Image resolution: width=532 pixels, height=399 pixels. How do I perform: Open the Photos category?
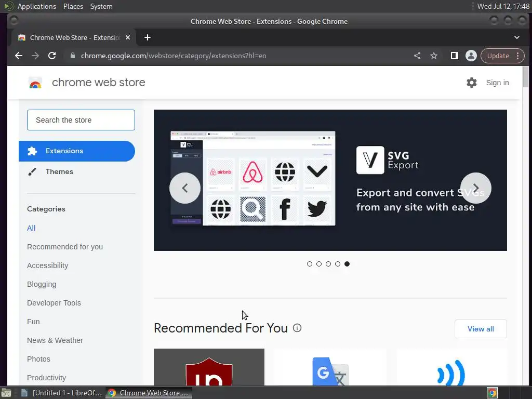point(38,358)
